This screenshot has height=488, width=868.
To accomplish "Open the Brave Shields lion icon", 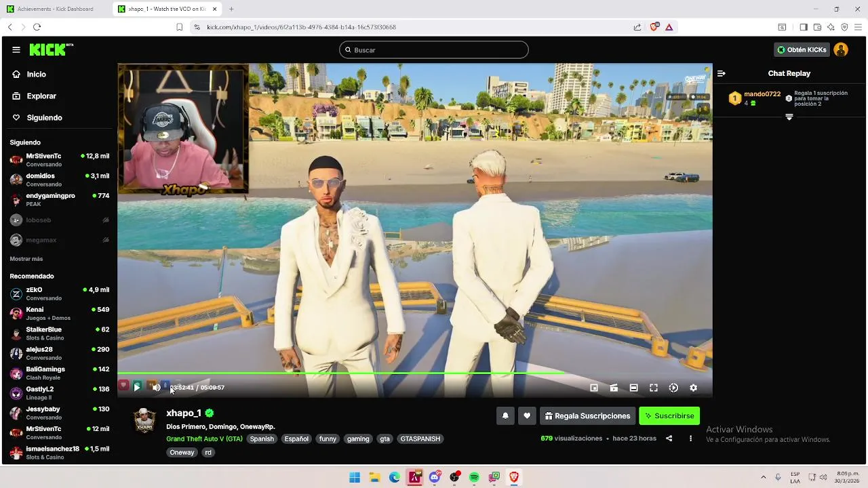I will tap(654, 27).
